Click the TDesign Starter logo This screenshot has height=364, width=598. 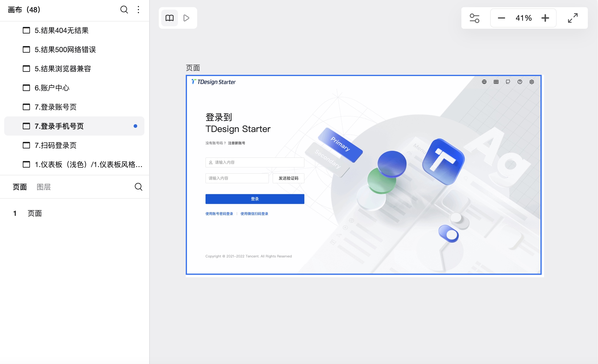[213, 82]
